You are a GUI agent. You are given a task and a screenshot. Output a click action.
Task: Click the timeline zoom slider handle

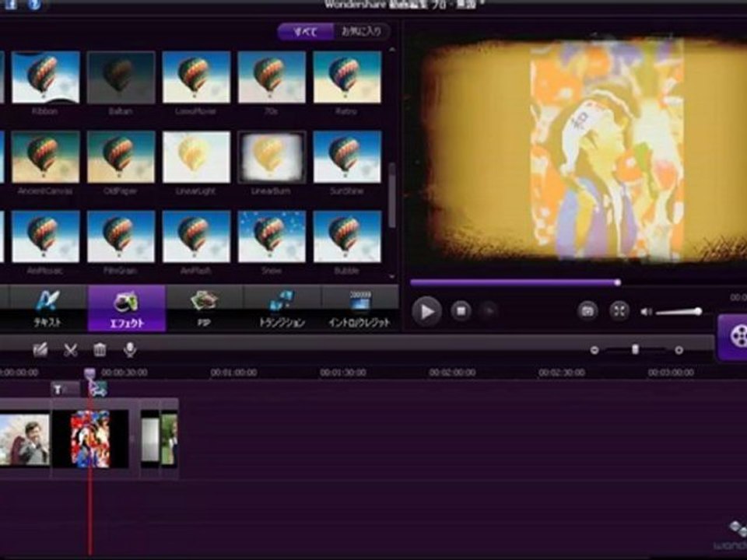[635, 349]
